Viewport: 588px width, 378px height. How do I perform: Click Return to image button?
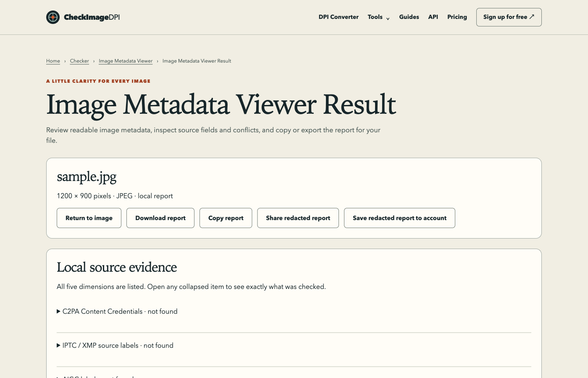point(89,218)
